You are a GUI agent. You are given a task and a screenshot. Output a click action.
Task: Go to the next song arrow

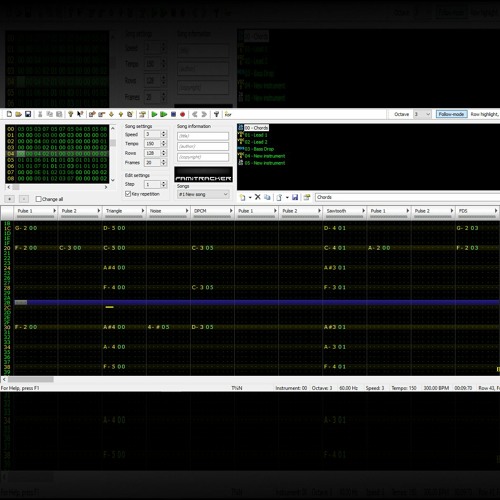click(204, 114)
